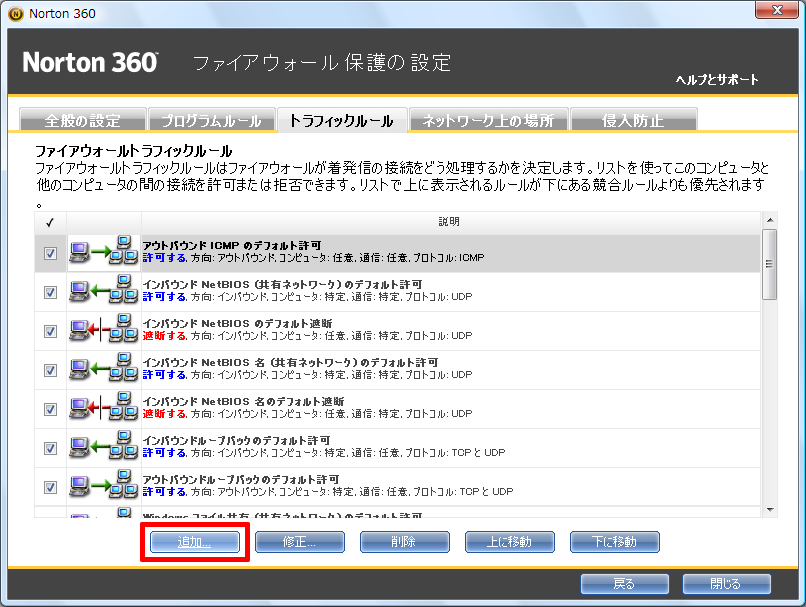Viewport: 806px width, 607px height.
Task: Click the 下に移動 button
Action: [x=615, y=542]
